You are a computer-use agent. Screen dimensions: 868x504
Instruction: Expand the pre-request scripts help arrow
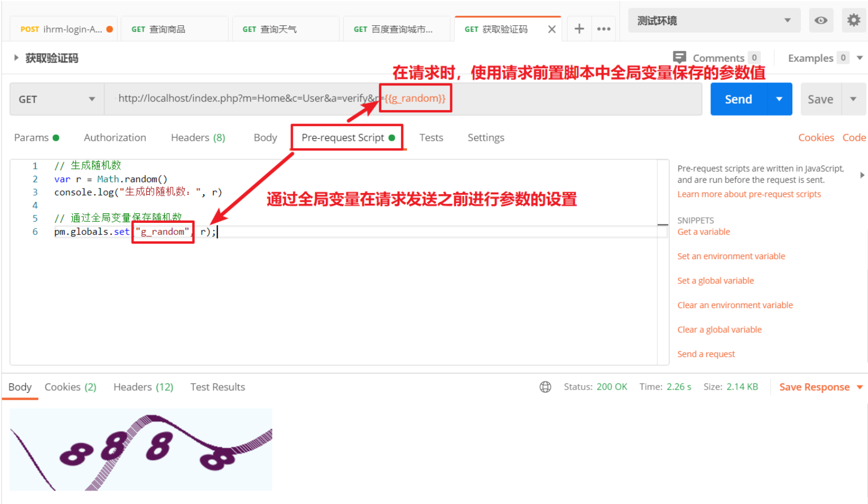862,175
